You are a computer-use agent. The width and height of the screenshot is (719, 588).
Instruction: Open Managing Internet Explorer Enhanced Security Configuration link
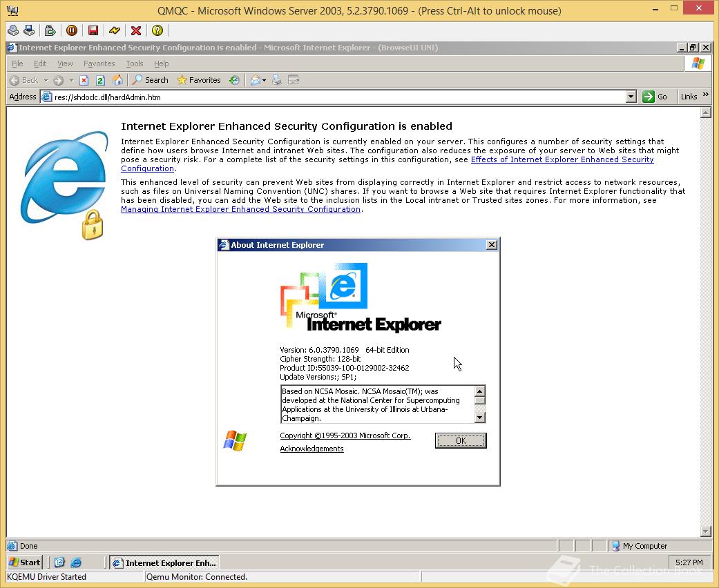point(241,209)
